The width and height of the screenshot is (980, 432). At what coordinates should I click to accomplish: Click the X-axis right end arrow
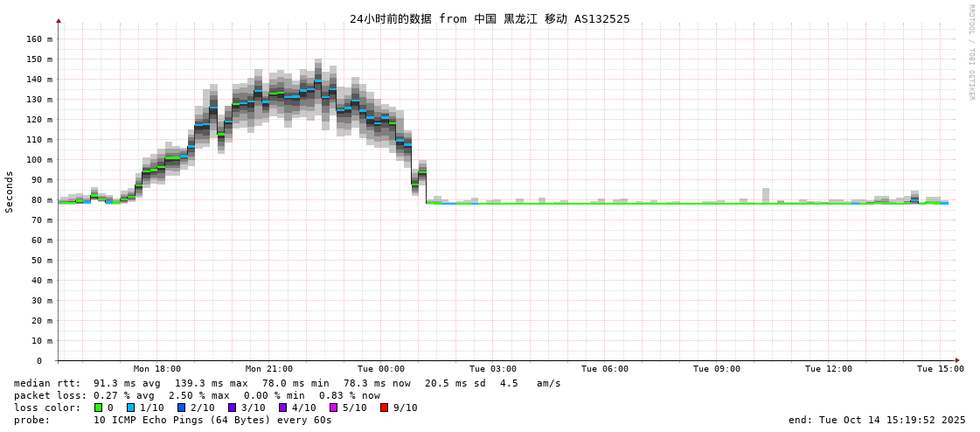(x=957, y=360)
